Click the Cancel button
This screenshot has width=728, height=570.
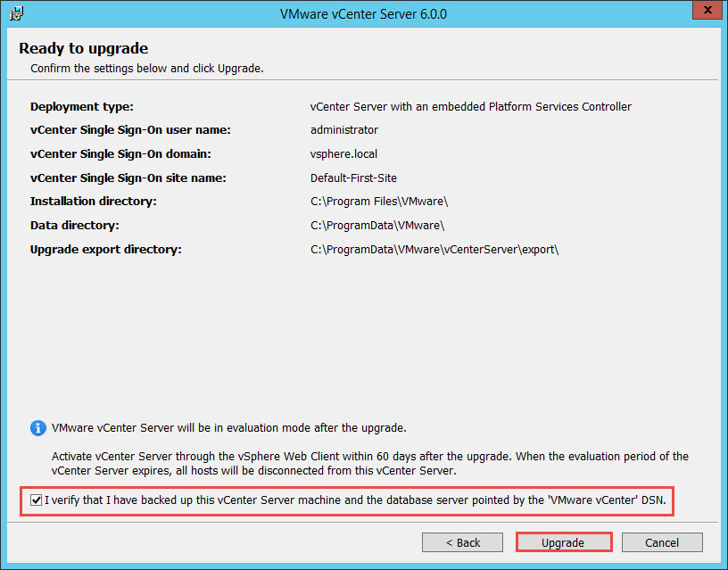(662, 541)
